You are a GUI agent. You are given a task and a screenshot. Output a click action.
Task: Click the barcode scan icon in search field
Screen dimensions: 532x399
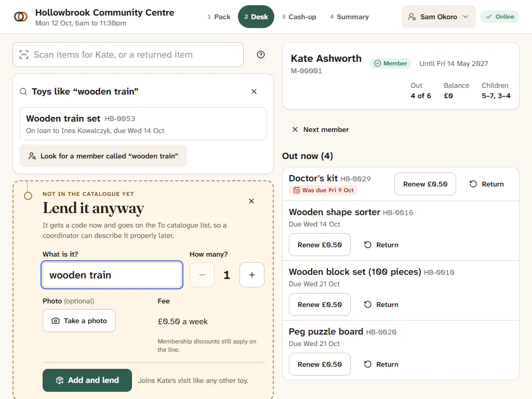coord(24,55)
